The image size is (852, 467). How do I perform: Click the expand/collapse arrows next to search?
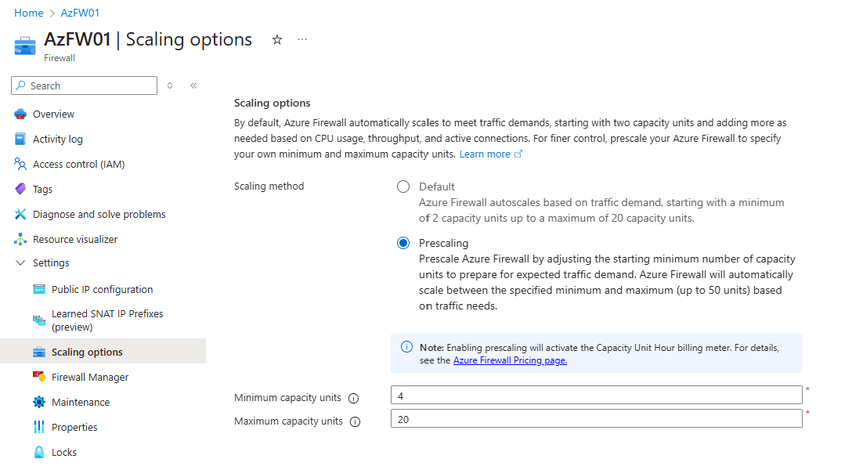pyautogui.click(x=170, y=86)
